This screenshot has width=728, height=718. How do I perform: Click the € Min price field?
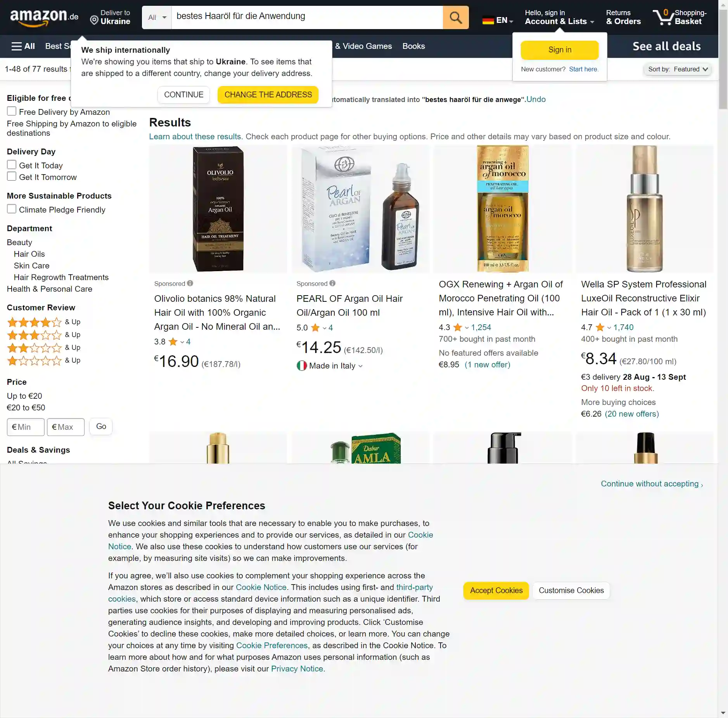pyautogui.click(x=26, y=427)
